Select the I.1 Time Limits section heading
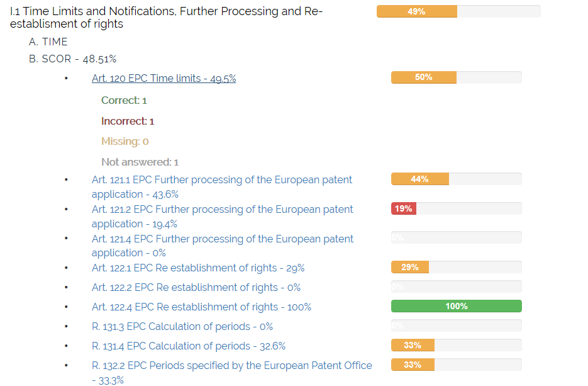 coord(166,18)
